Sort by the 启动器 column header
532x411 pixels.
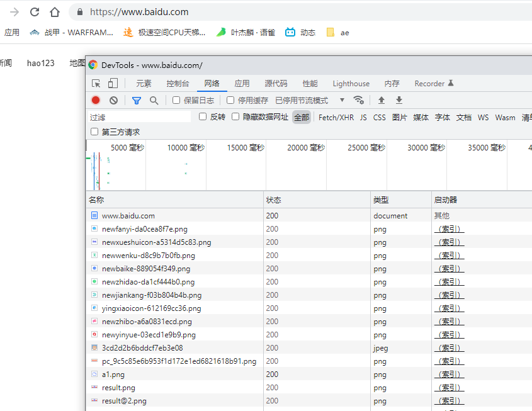point(482,200)
